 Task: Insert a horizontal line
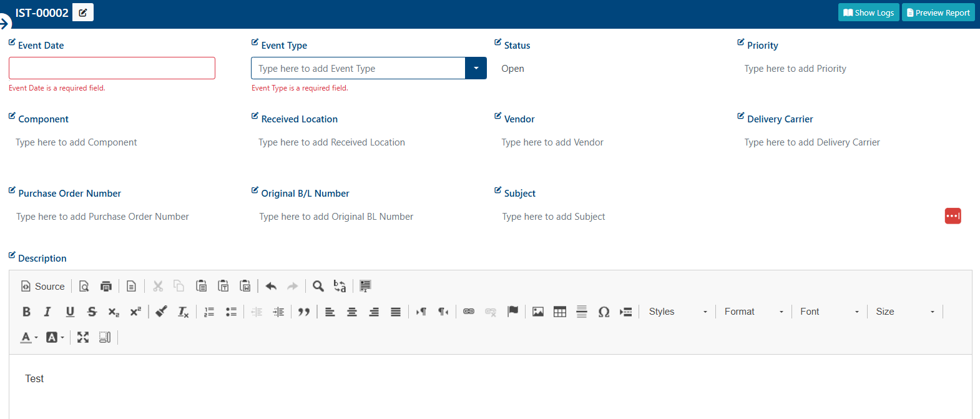coord(582,312)
